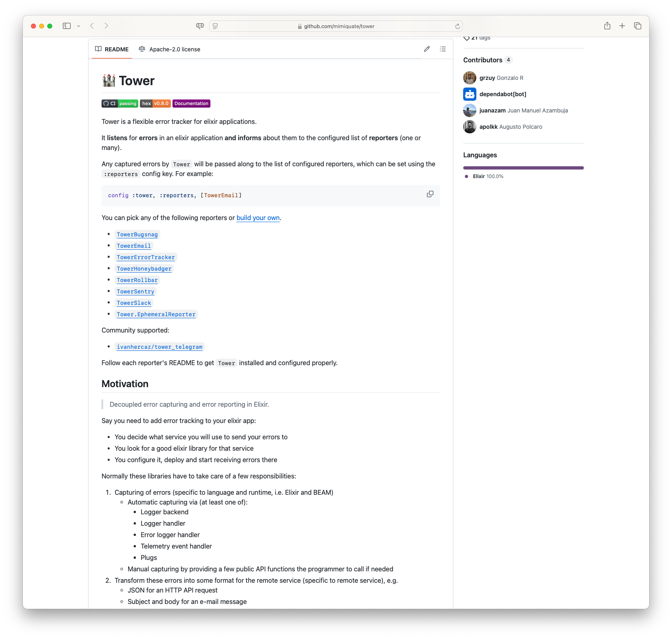The image size is (672, 639).
Task: Edit the README with the pencil icon
Action: coord(427,49)
